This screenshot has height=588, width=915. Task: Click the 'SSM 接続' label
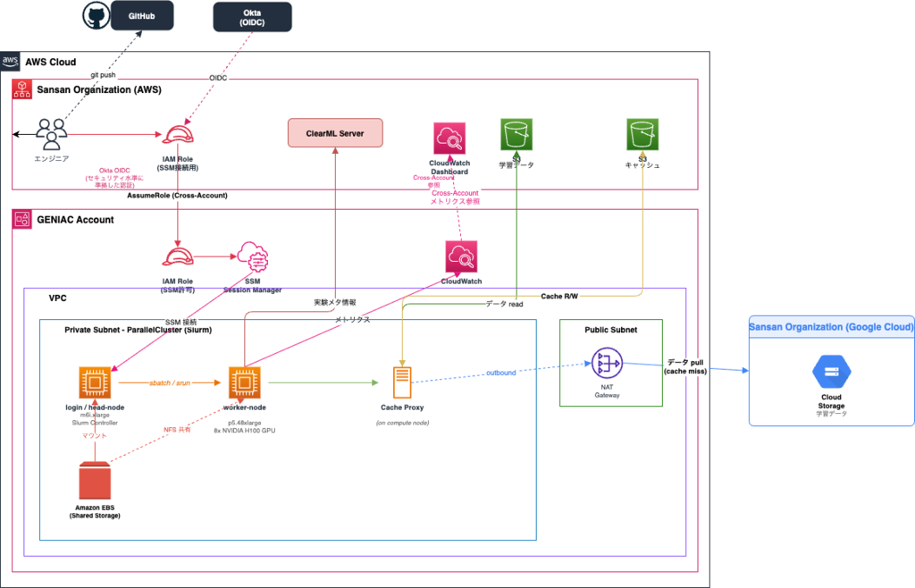coord(180,322)
